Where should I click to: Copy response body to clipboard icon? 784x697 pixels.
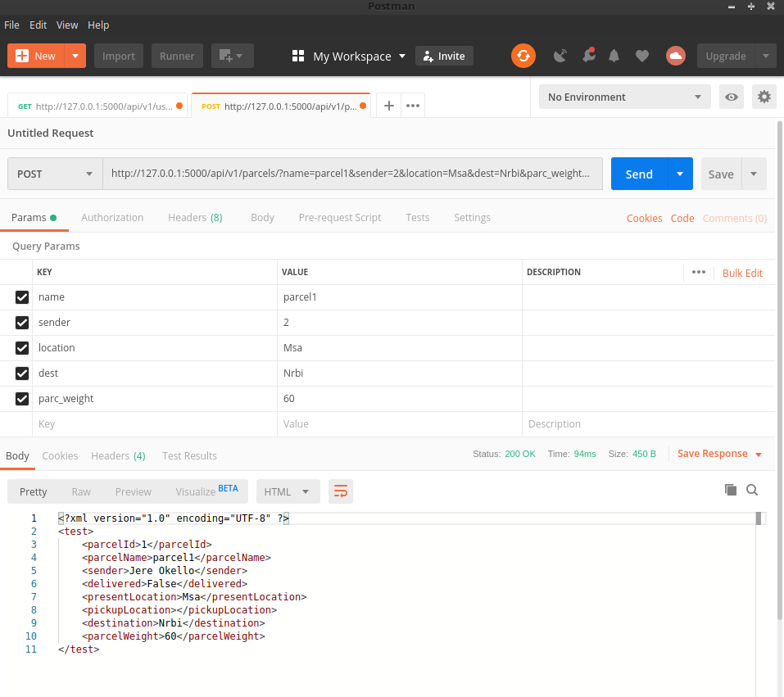pos(731,490)
